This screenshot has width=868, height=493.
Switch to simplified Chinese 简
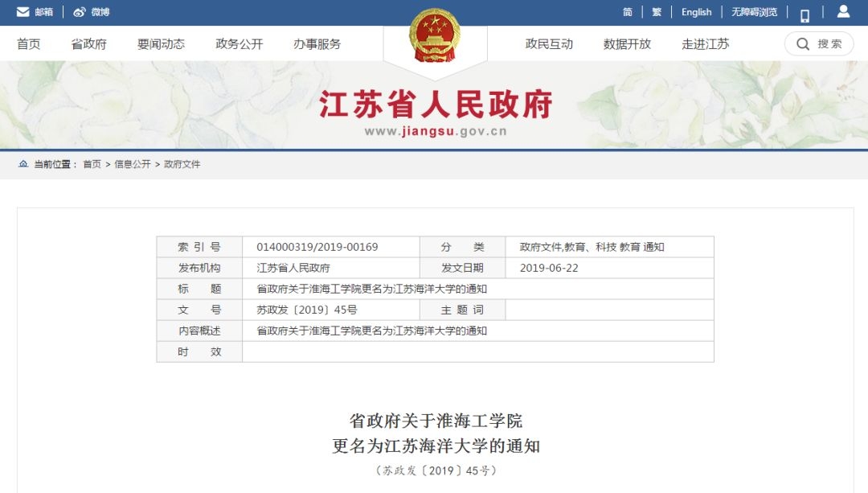pyautogui.click(x=627, y=11)
